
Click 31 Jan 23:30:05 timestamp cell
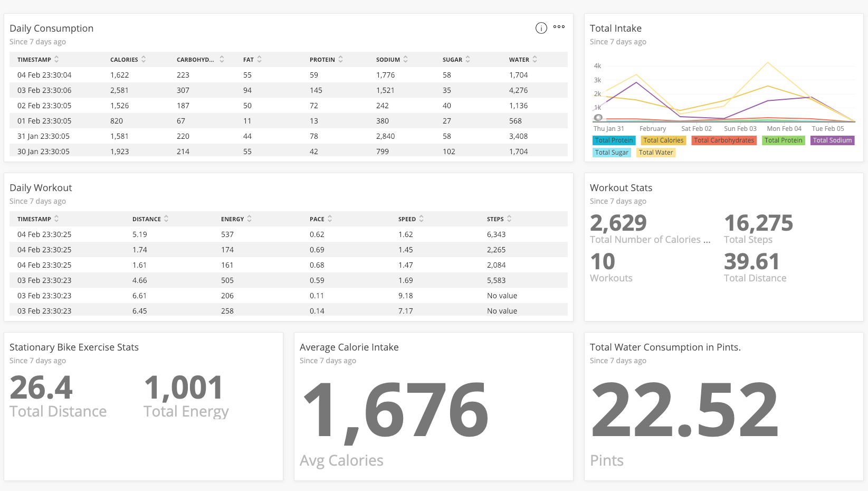[43, 136]
